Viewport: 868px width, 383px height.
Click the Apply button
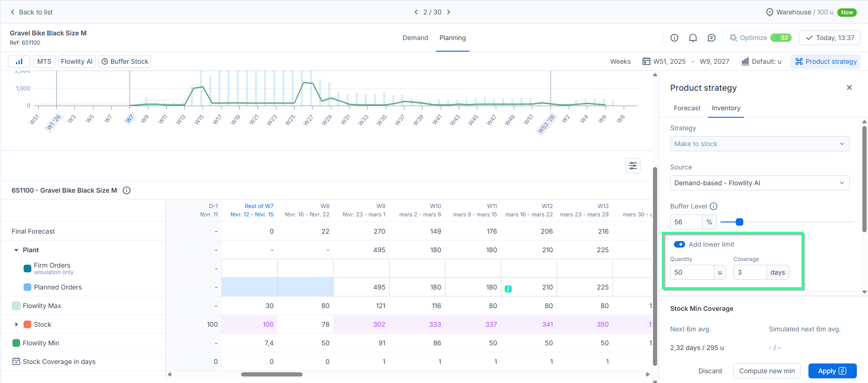[x=832, y=371]
